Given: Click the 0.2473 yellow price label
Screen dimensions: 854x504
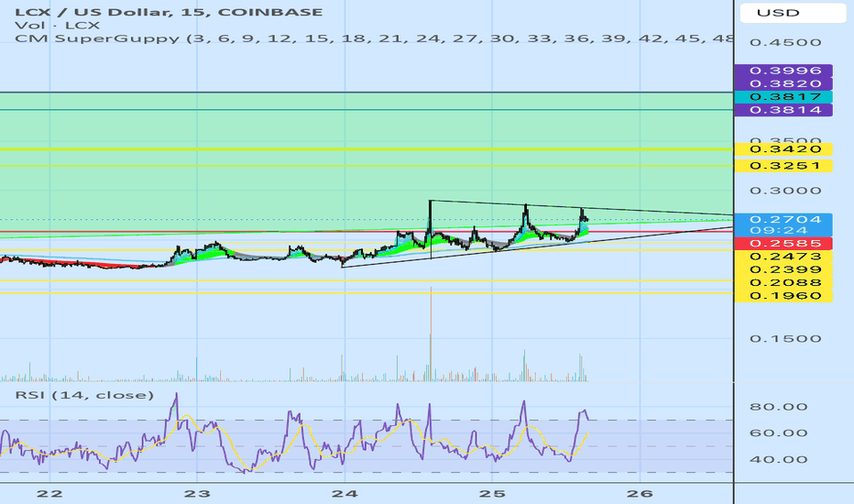Looking at the screenshot, I should [x=783, y=256].
